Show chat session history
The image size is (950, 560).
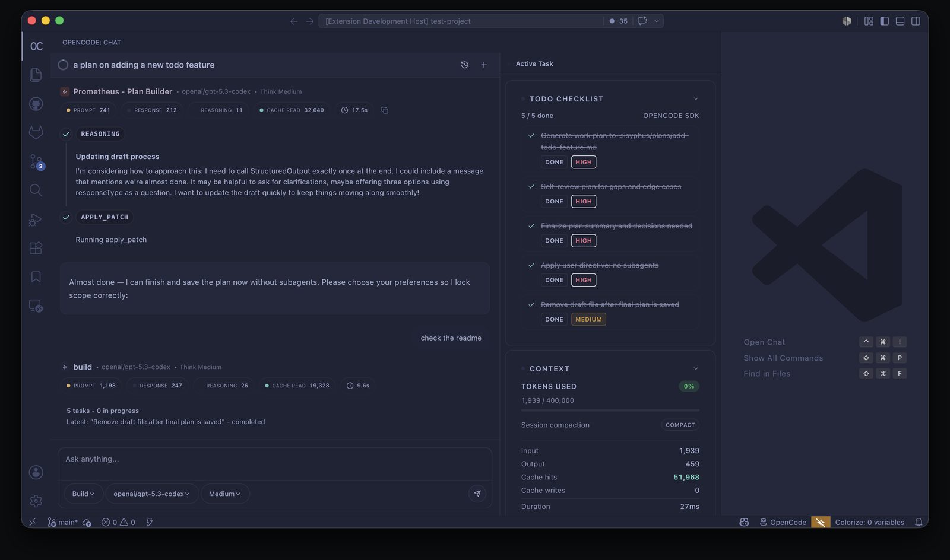pyautogui.click(x=465, y=65)
